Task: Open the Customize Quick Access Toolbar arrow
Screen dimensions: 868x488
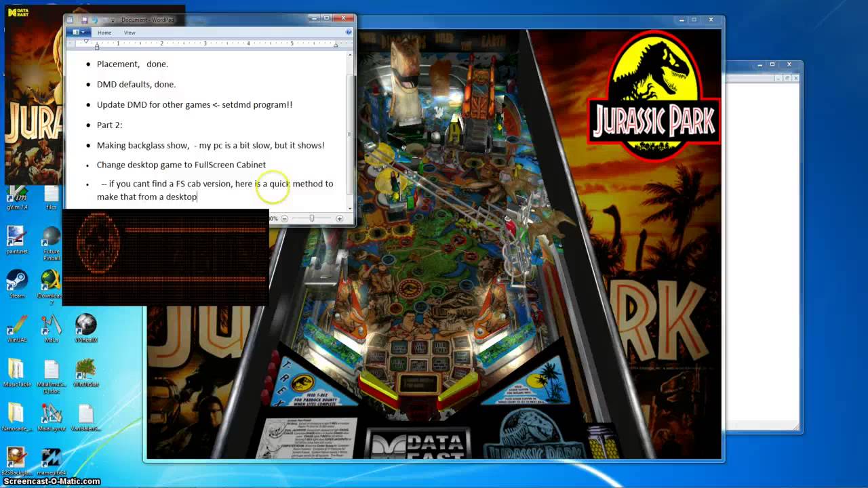Action: pyautogui.click(x=113, y=20)
